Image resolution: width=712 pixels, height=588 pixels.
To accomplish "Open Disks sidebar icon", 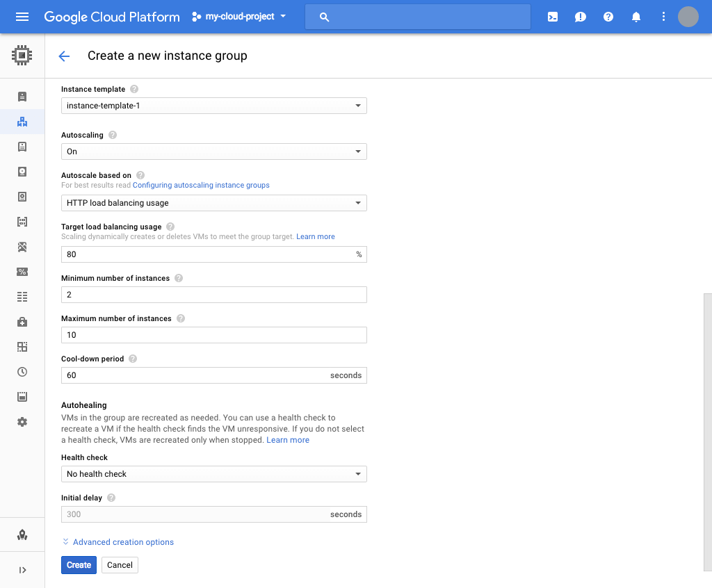I will tap(22, 172).
